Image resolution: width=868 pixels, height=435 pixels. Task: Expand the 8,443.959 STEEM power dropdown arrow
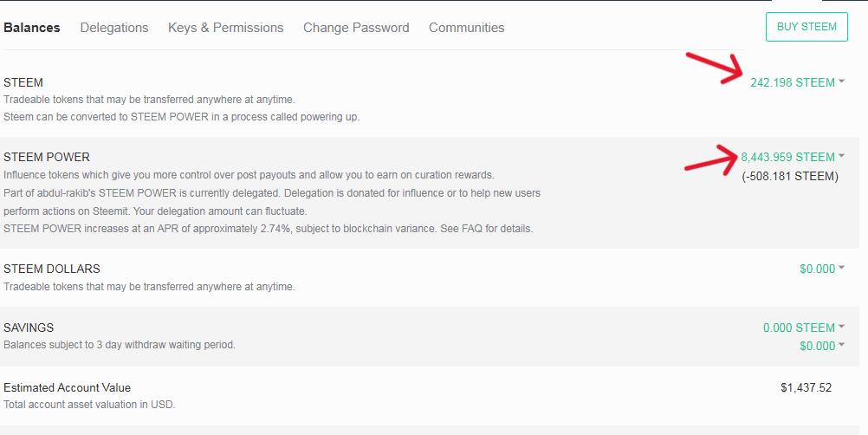pos(841,156)
